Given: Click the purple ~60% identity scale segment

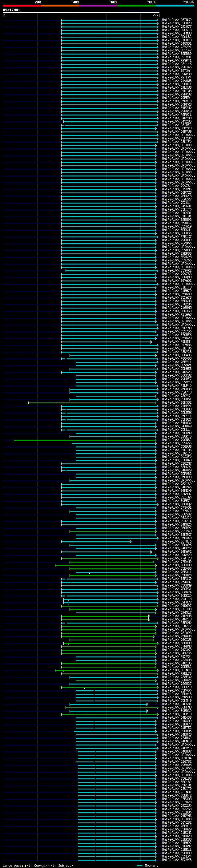Looking at the screenshot, I should tap(98, 6).
